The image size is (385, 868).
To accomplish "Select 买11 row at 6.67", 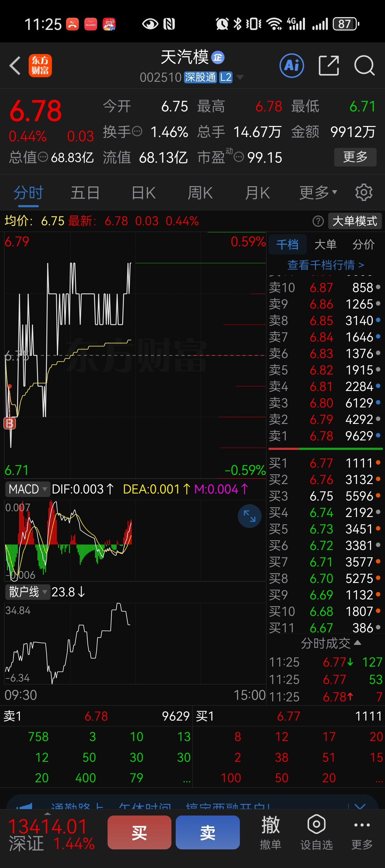I will [325, 627].
